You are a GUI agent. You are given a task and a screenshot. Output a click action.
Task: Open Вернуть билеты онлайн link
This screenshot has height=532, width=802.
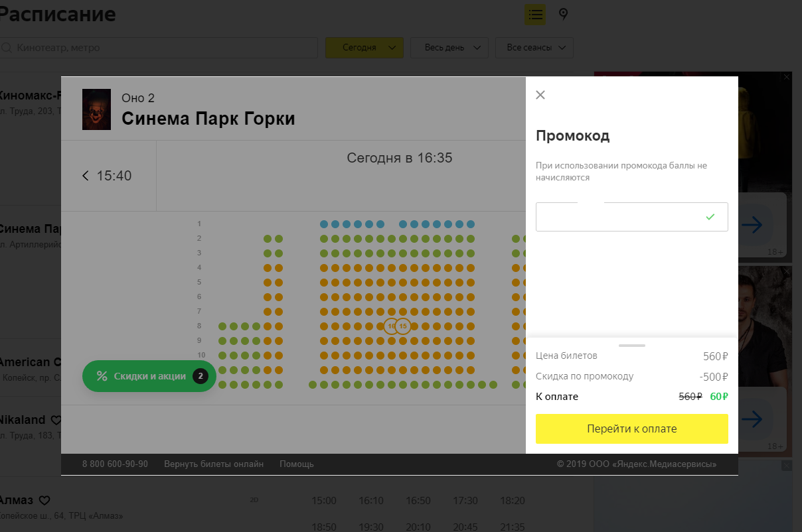pyautogui.click(x=214, y=464)
